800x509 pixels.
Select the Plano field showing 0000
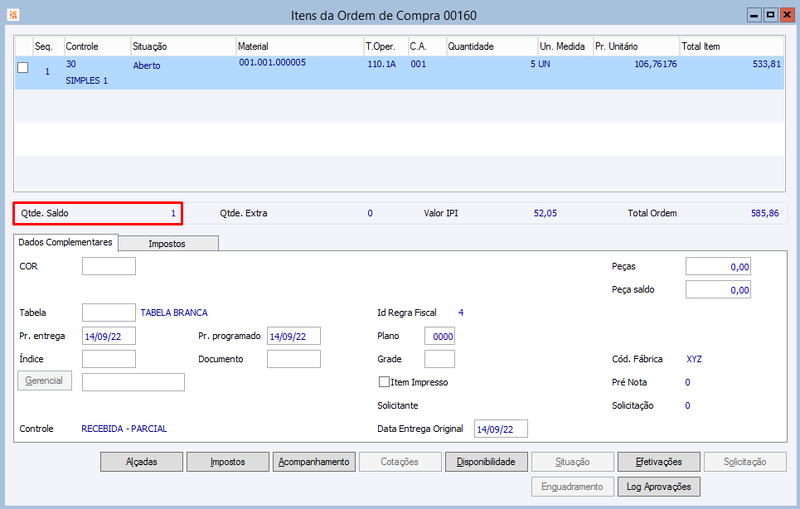(x=439, y=336)
